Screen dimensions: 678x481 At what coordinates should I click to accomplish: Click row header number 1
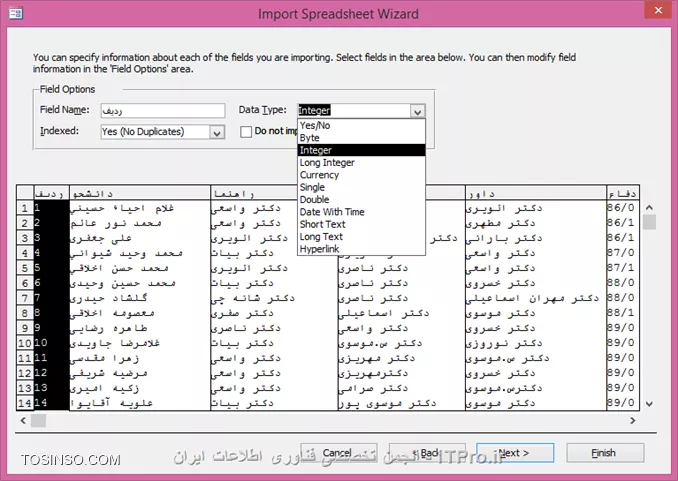click(25, 208)
